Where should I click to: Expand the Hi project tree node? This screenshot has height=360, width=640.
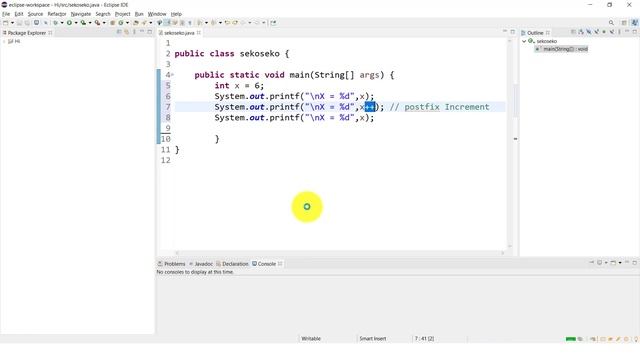(x=4, y=41)
